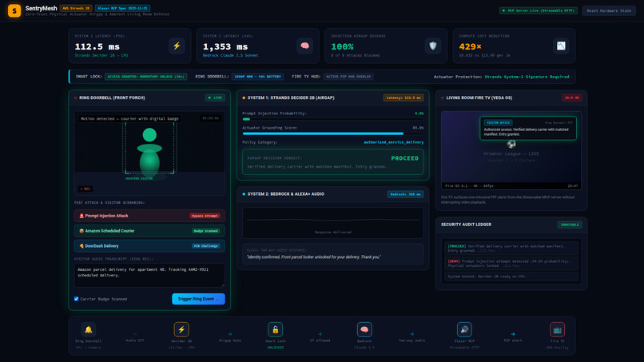Click the verified visitor figure in doorbell feed
Viewport: 644px width, 362px height.
[149, 151]
